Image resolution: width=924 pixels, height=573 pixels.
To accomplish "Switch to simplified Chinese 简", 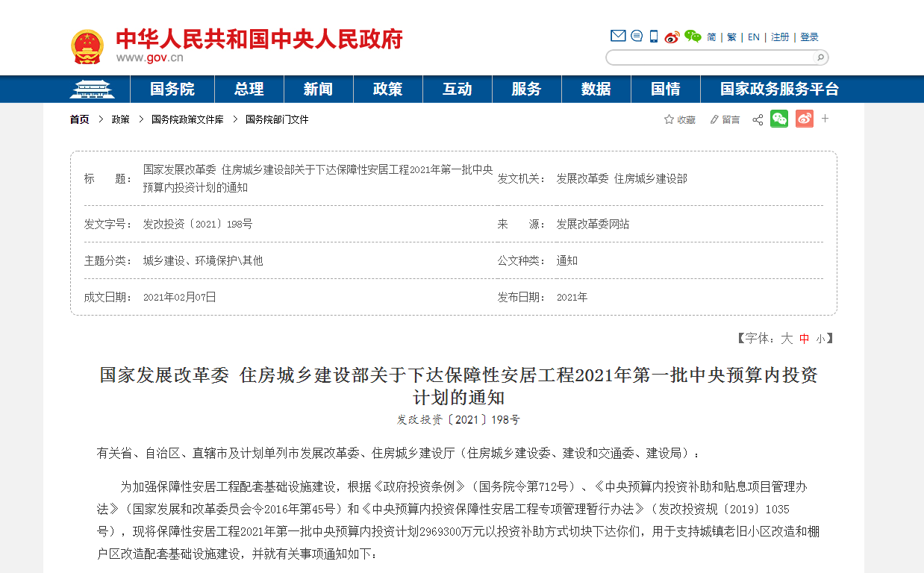I will (x=711, y=37).
